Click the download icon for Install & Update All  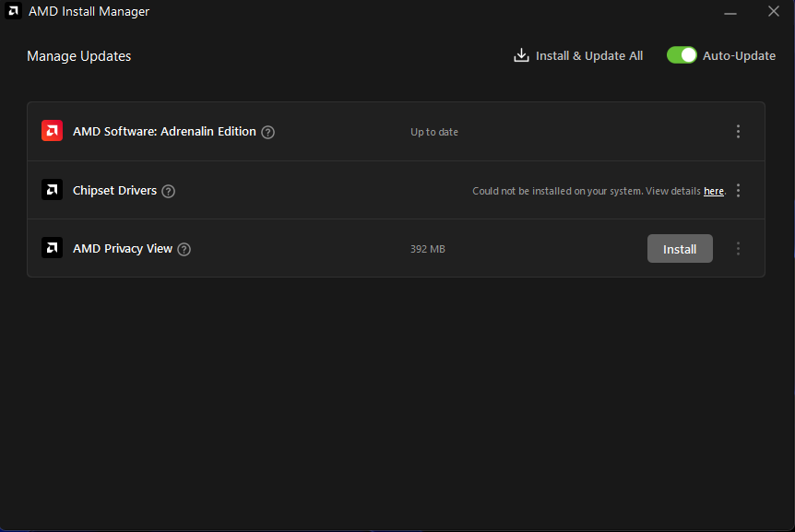pos(521,55)
